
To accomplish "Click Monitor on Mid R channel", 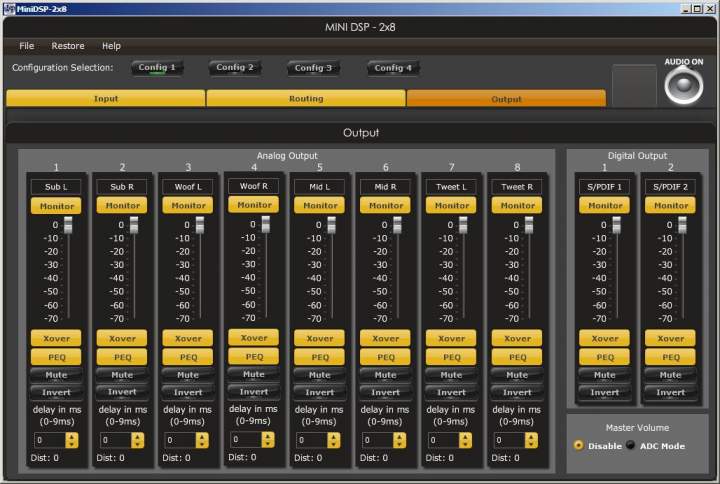I will [x=386, y=206].
